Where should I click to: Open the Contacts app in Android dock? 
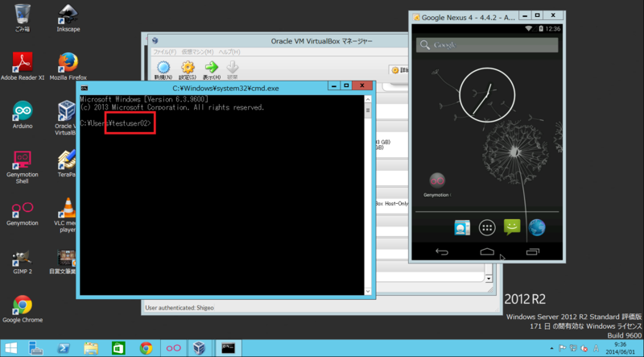tap(462, 227)
